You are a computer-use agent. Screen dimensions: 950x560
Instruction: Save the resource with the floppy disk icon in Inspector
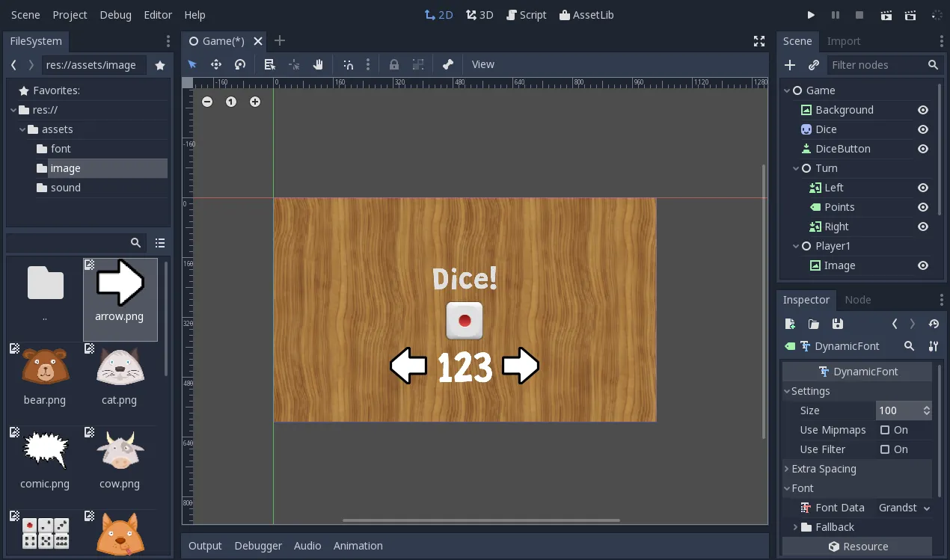click(x=838, y=324)
